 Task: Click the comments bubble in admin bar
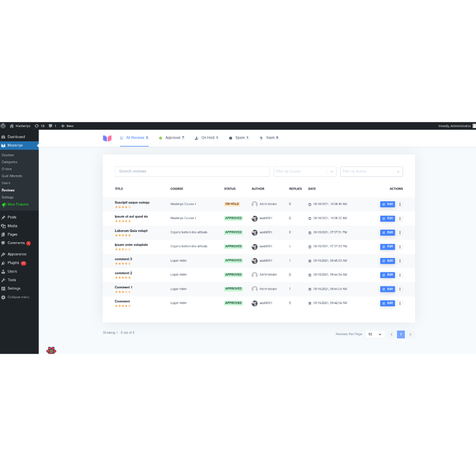coord(52,126)
